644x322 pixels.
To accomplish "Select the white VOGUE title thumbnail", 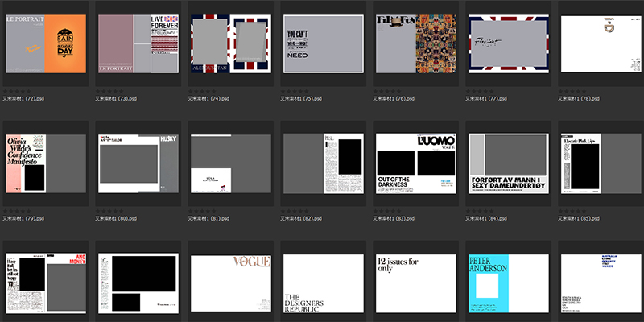I will [x=231, y=283].
